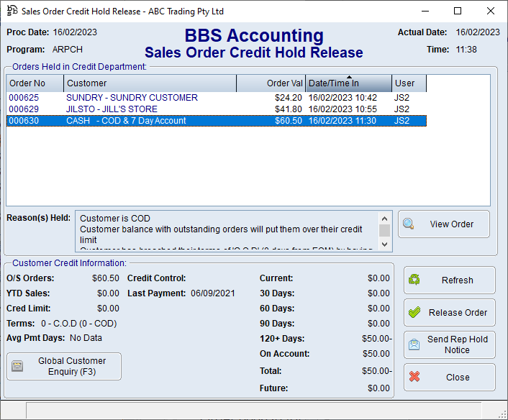Sort orders by User column header

409,83
